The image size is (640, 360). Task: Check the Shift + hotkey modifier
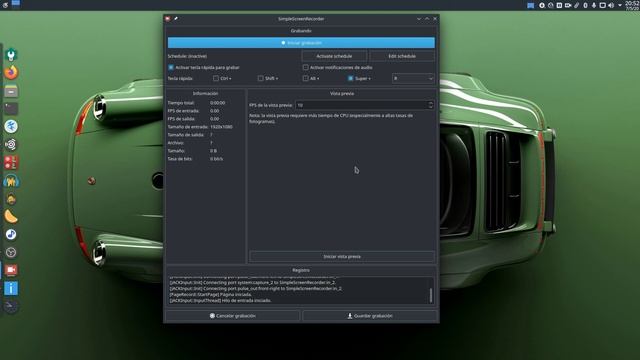click(260, 78)
